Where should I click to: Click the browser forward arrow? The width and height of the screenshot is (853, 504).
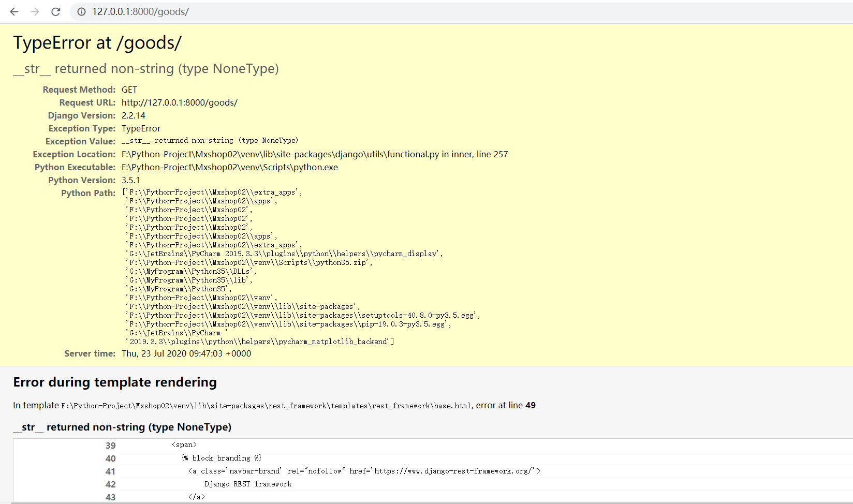pyautogui.click(x=35, y=11)
